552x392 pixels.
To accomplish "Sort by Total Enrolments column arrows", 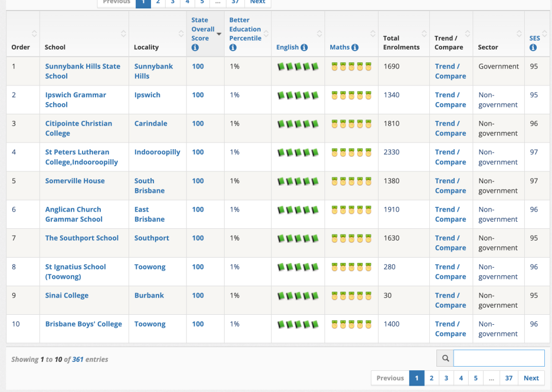I will 424,34.
